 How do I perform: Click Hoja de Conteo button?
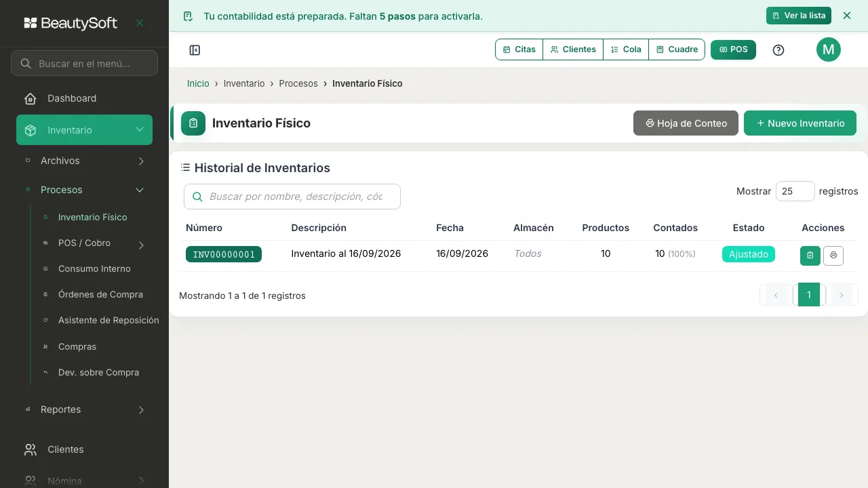[686, 123]
